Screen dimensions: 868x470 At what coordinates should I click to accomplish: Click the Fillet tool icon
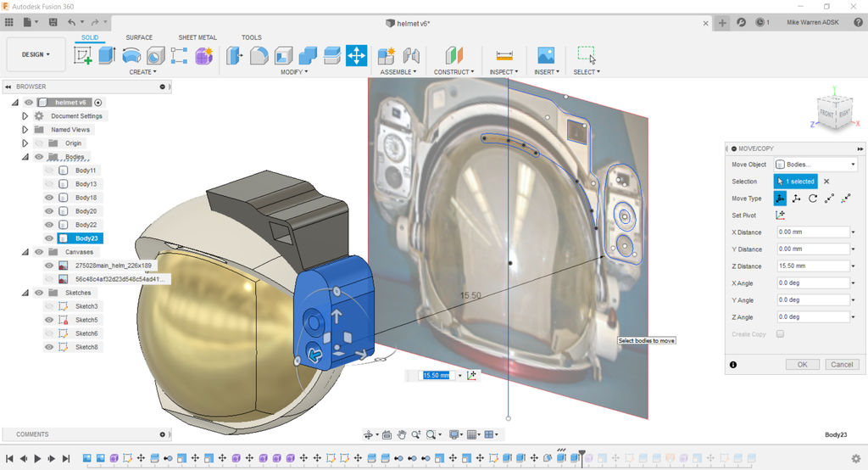[x=259, y=55]
